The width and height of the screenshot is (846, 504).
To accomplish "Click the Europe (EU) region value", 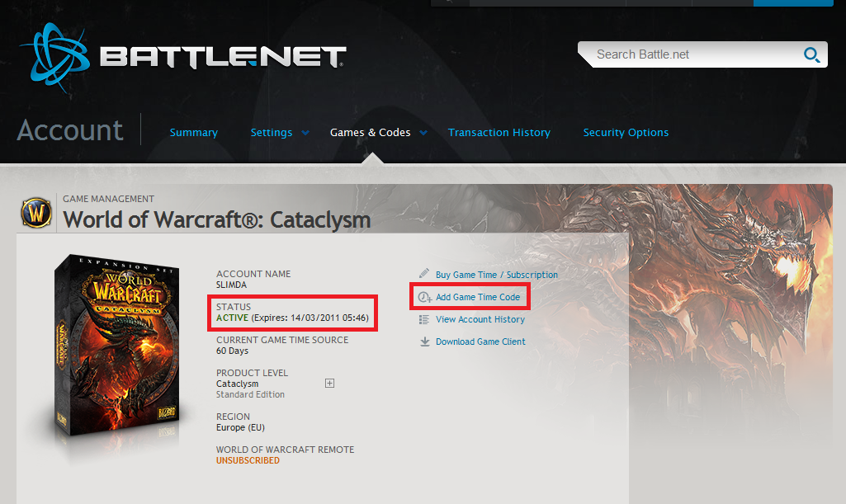I will pos(241,427).
